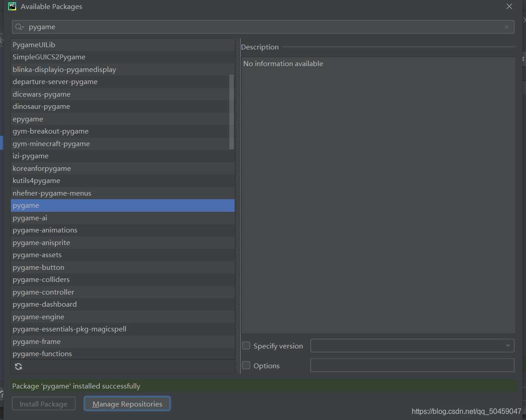The image size is (526, 420).
Task: Click the No information available text
Action: click(x=283, y=64)
